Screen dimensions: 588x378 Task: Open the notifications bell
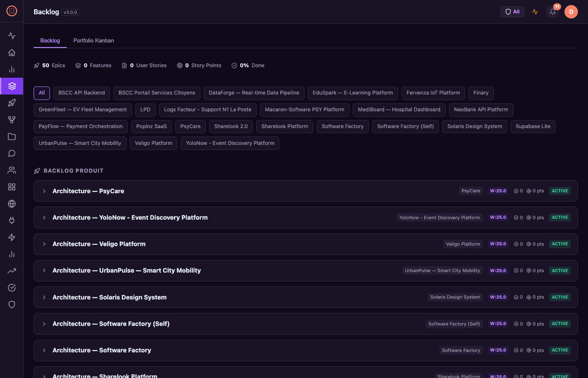553,12
